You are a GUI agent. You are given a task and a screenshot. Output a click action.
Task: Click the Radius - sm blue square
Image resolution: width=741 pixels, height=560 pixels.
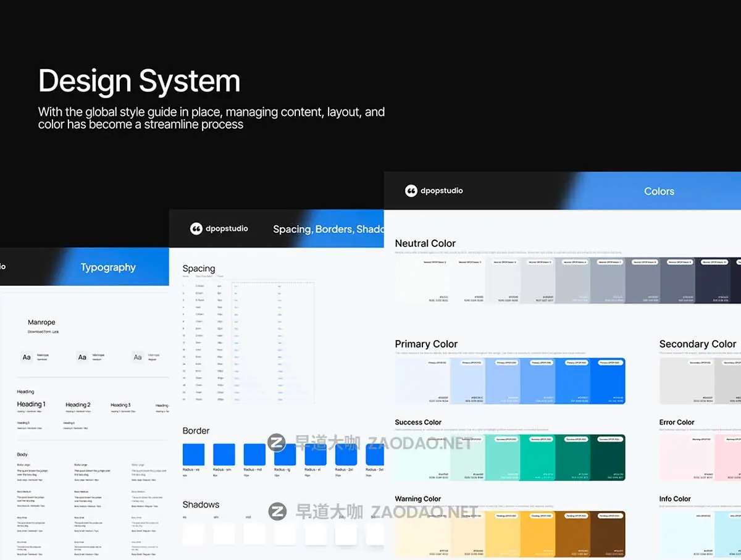click(x=224, y=454)
